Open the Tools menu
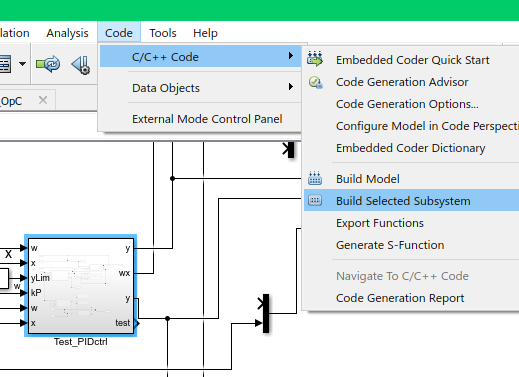This screenshot has height=377, width=519. coord(163,33)
